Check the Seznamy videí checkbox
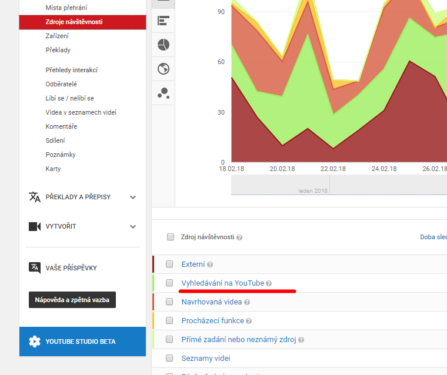The width and height of the screenshot is (447, 375). (169, 358)
